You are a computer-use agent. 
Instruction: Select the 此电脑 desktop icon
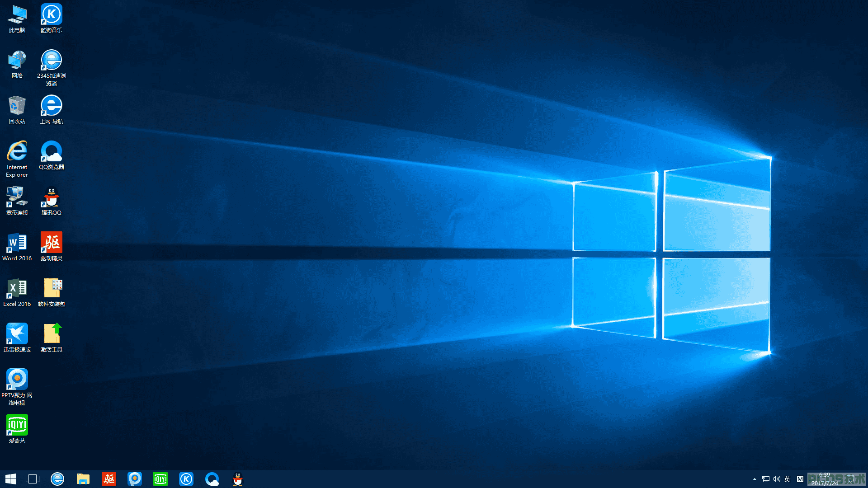point(17,19)
